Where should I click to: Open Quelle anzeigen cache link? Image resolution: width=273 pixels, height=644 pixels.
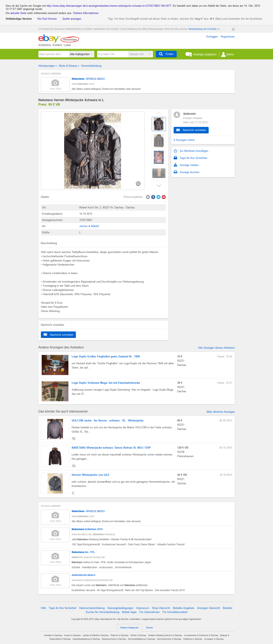point(72,19)
